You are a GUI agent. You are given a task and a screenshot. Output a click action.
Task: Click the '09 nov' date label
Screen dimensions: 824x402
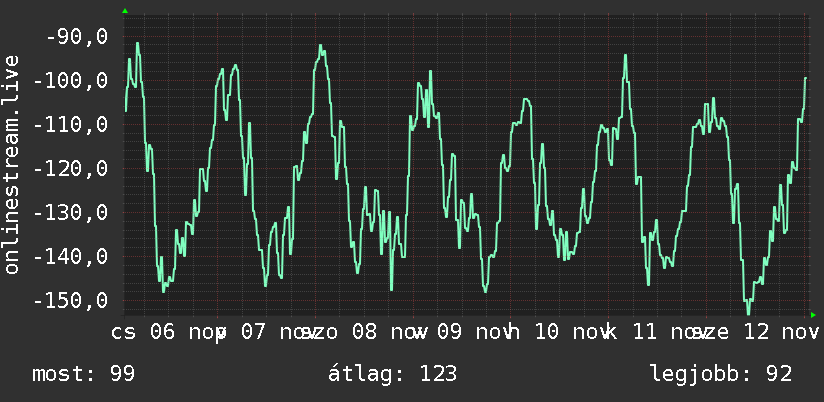point(475,333)
